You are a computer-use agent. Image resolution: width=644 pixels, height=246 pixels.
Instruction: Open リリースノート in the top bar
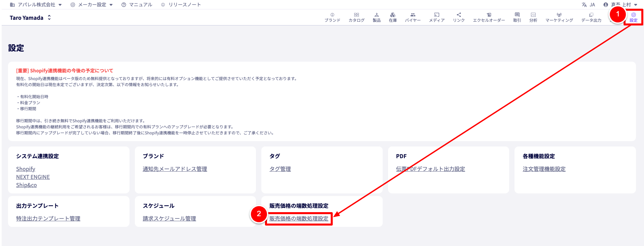coord(181,5)
